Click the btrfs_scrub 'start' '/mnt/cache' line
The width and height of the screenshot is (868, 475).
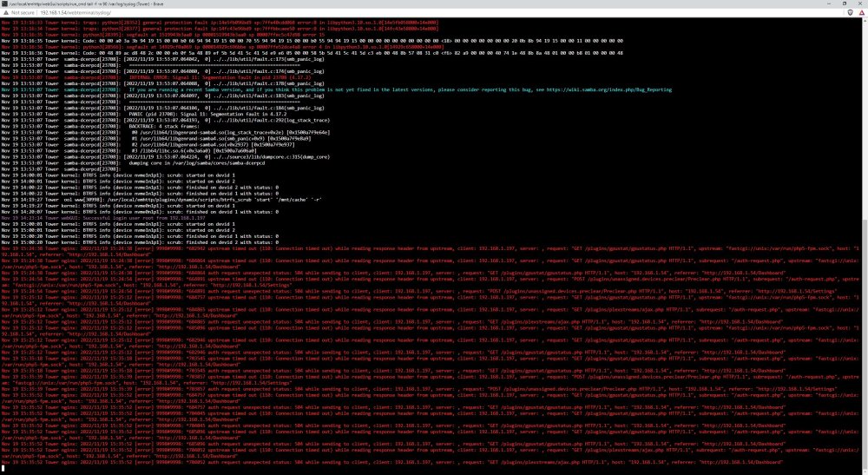click(x=161, y=200)
